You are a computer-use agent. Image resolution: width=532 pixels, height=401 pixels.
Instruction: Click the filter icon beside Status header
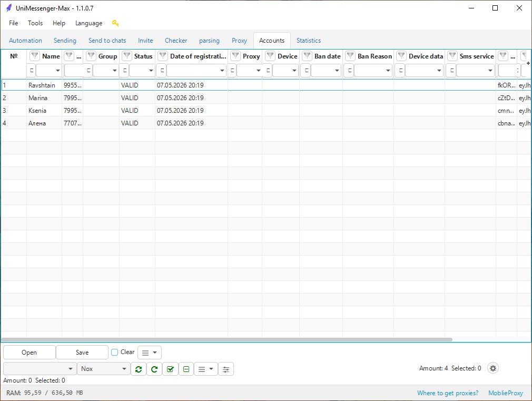126,56
